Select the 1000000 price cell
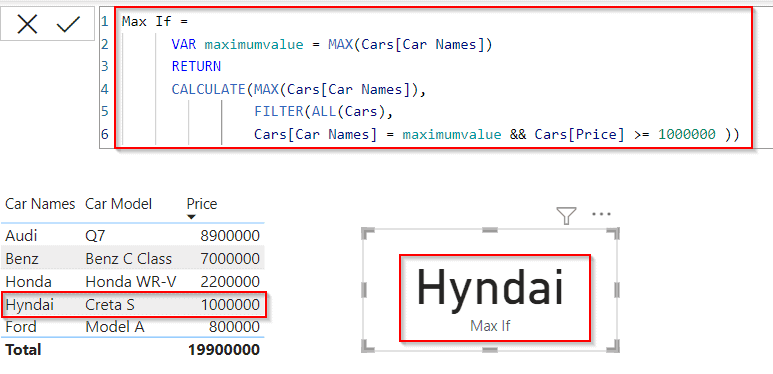This screenshot has width=773, height=374. click(230, 305)
